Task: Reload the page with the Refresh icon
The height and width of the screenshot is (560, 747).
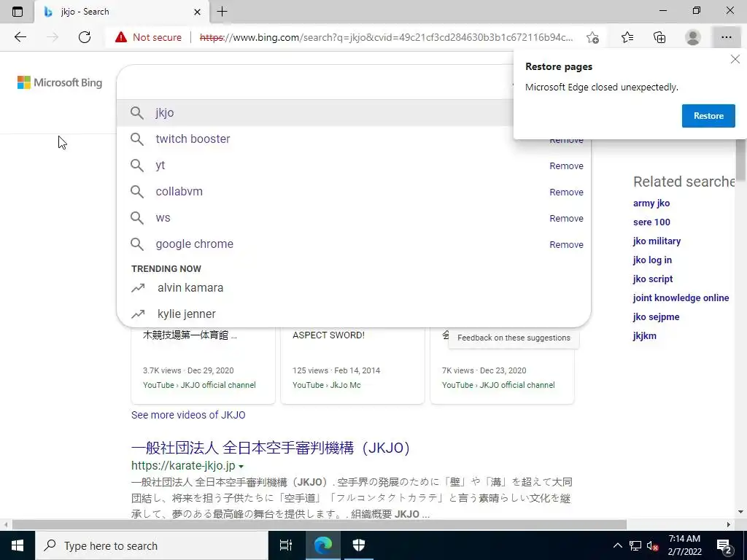Action: click(x=85, y=37)
